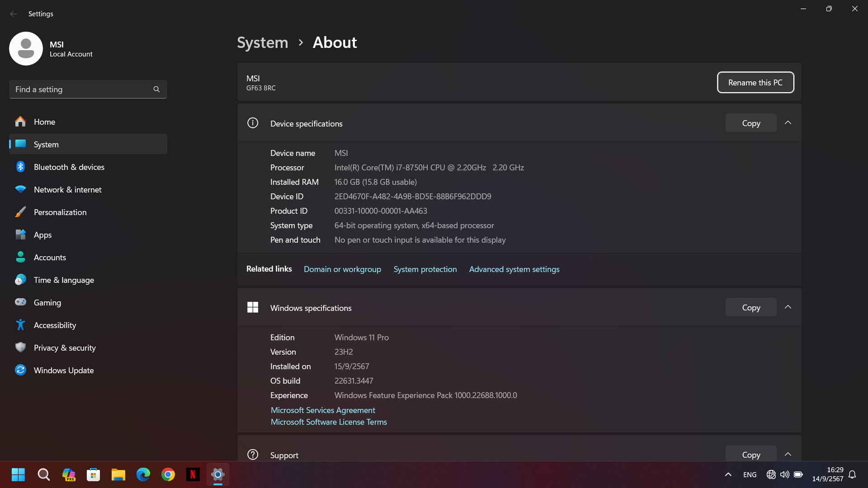This screenshot has height=488, width=868.
Task: Open Accounts settings in sidebar
Action: 50,257
